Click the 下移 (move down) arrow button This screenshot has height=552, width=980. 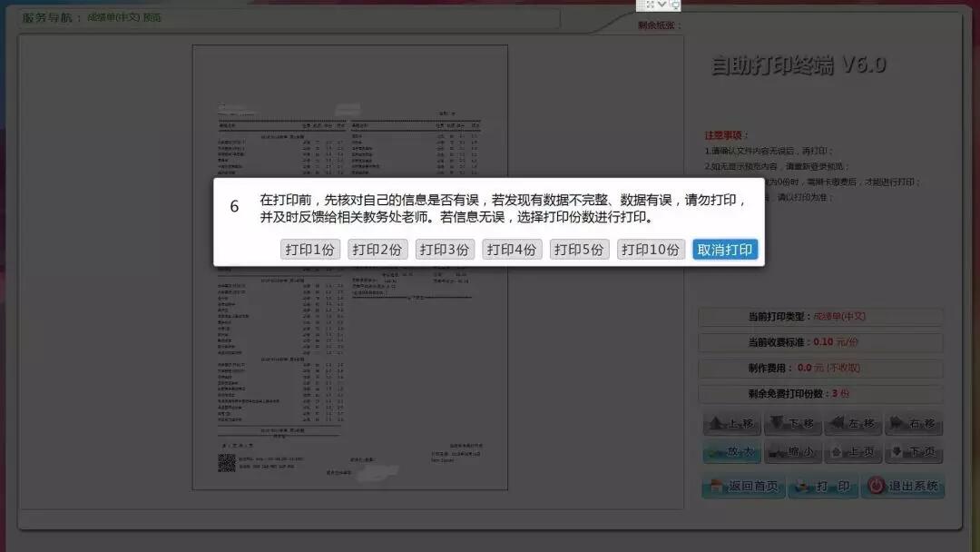[792, 424]
